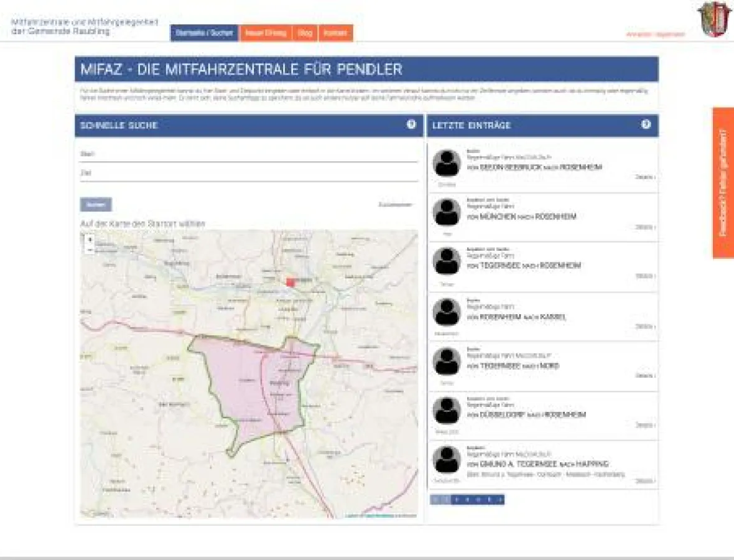Click the red marker on the map
Image resolution: width=734 pixels, height=560 pixels.
point(290,282)
